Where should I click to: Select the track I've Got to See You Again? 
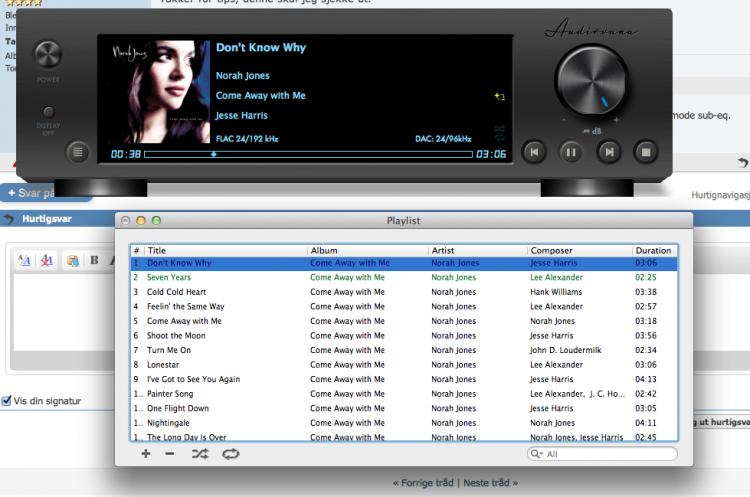[x=404, y=379]
